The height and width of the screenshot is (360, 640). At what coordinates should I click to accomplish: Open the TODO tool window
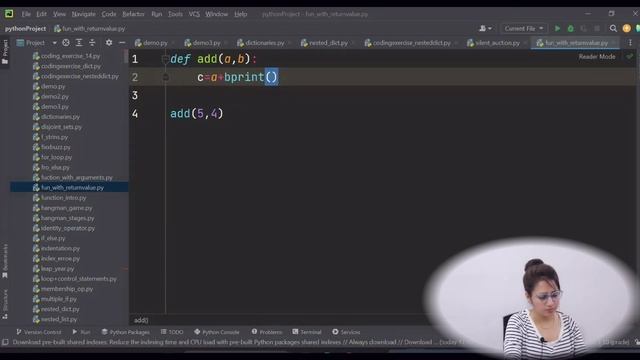[x=172, y=332]
